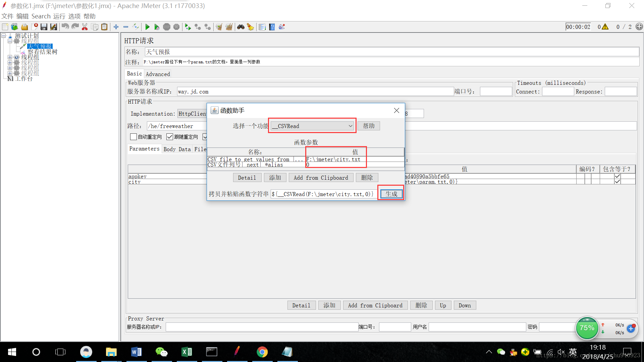The width and height of the screenshot is (644, 362).
Task: Toggle the 跟随重定向 checkbox
Action: (170, 137)
